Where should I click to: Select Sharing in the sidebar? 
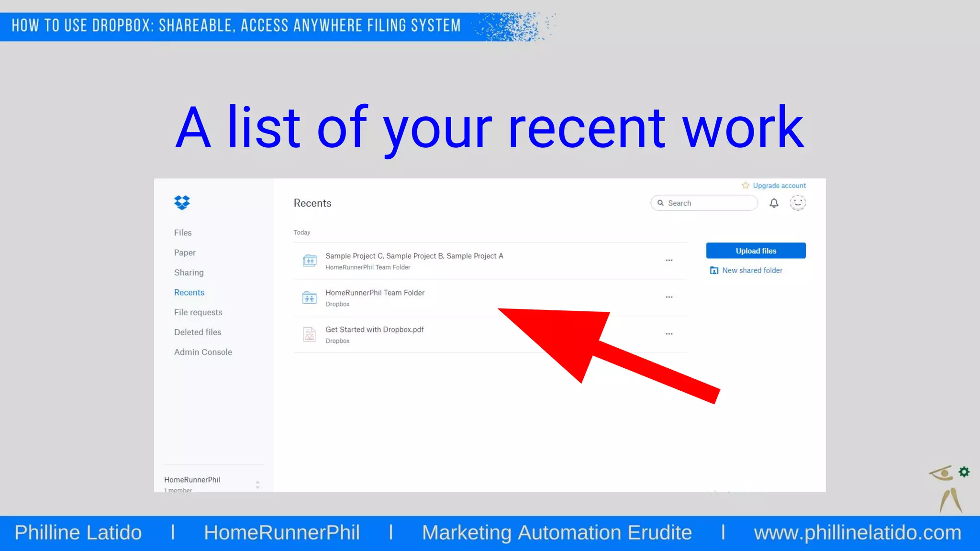pyautogui.click(x=189, y=273)
